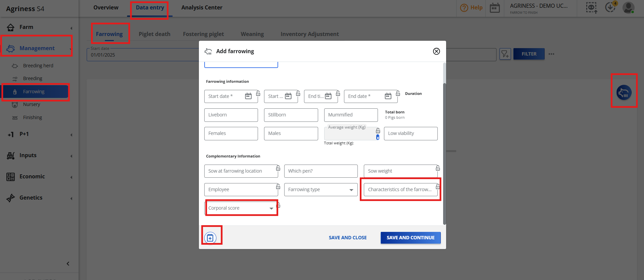Image resolution: width=644 pixels, height=280 pixels.
Task: Open Characteristics of the farrowing field
Action: click(400, 189)
